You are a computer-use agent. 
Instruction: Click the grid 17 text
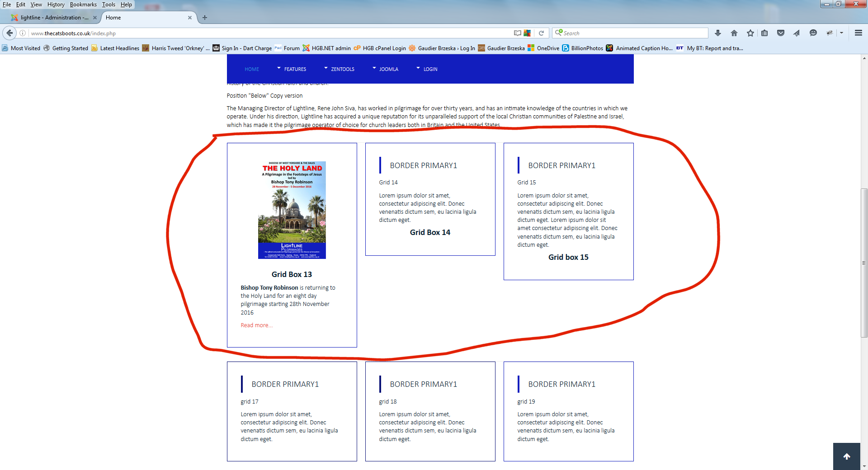coord(250,401)
